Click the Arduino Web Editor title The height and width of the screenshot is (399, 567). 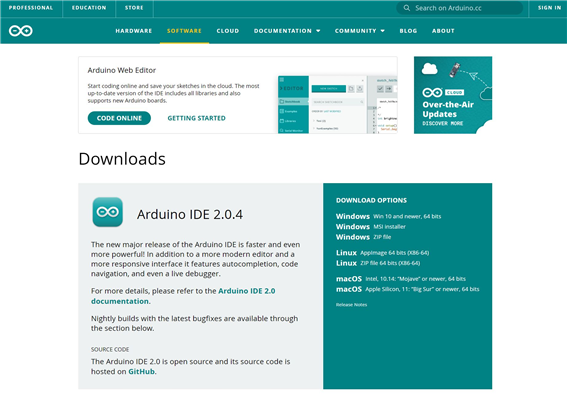pos(122,70)
